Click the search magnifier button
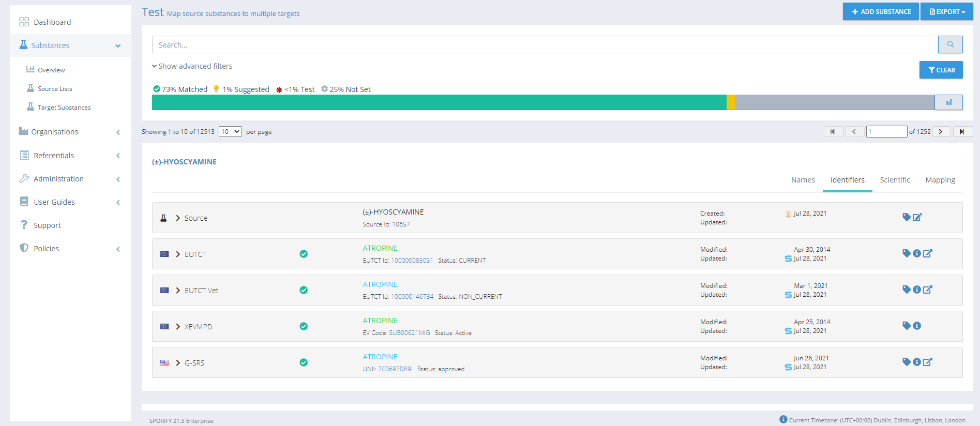 coord(950,44)
